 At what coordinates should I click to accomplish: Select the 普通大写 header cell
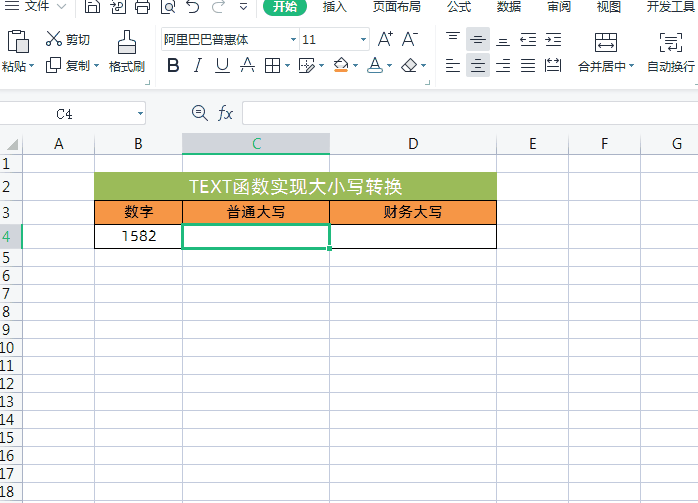256,212
